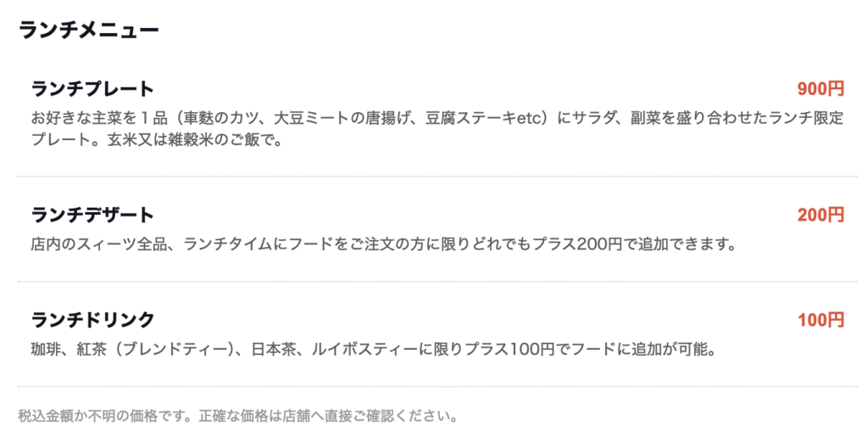Click the ランチメニュー heading
The width and height of the screenshot is (868, 437).
coord(88,30)
